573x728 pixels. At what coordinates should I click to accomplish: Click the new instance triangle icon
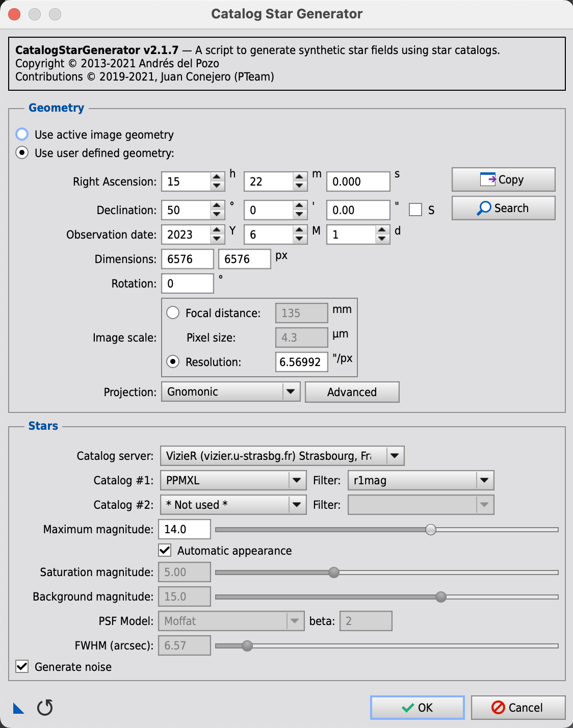(x=19, y=708)
